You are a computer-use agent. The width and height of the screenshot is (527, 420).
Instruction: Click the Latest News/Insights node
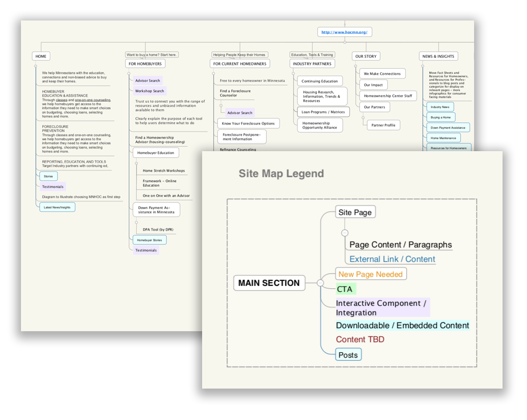click(x=57, y=207)
